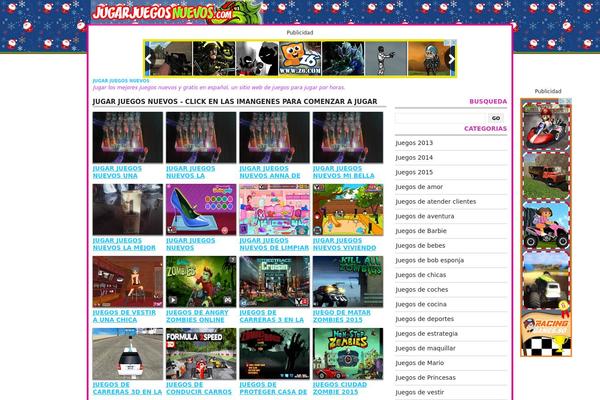600x400 pixels.
Task: Open the Angry Zombies game thumbnail
Action: pos(201,282)
